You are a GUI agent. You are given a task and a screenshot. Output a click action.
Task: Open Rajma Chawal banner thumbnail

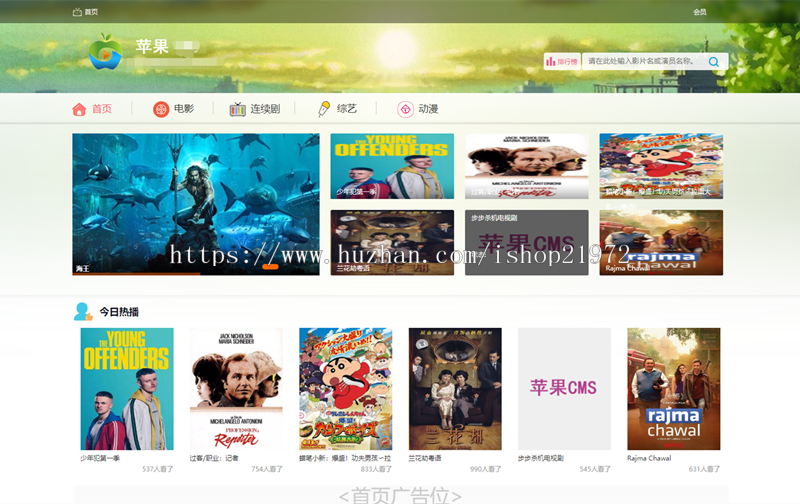[661, 242]
